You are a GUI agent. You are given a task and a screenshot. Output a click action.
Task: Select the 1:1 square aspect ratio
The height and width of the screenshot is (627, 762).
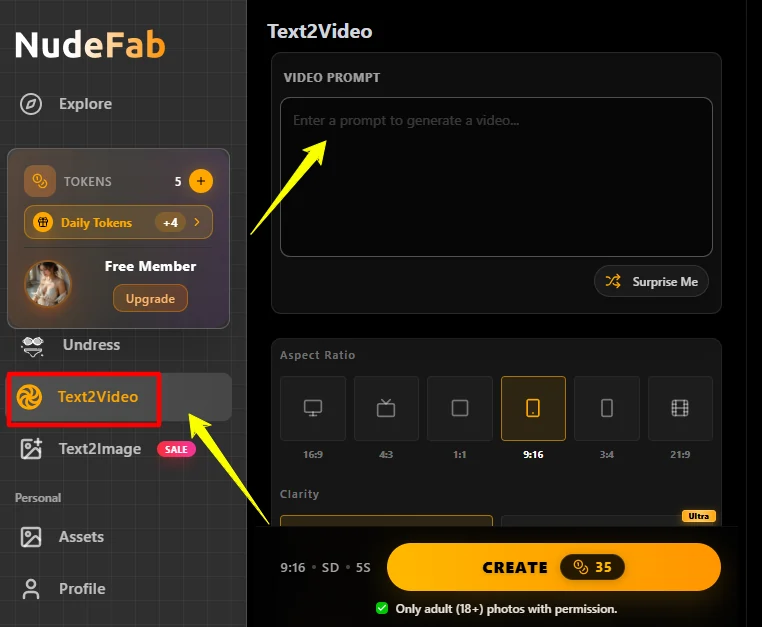[x=460, y=408]
